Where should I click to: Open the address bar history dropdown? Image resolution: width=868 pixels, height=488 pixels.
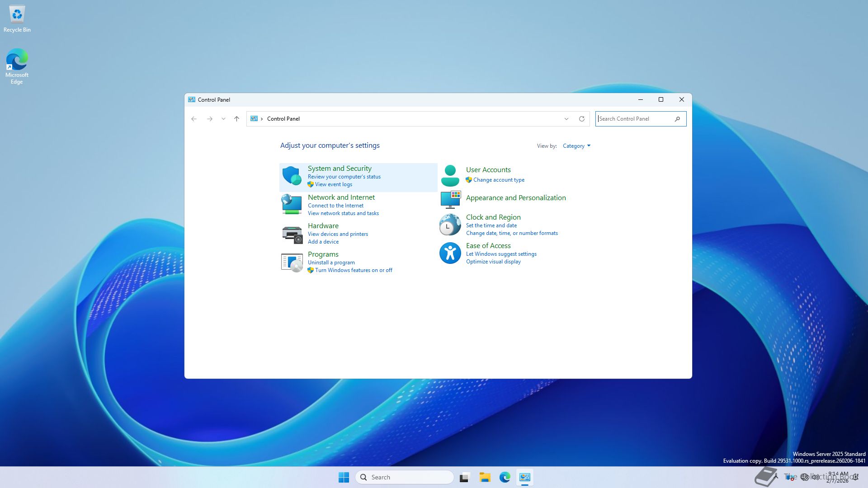pos(566,119)
